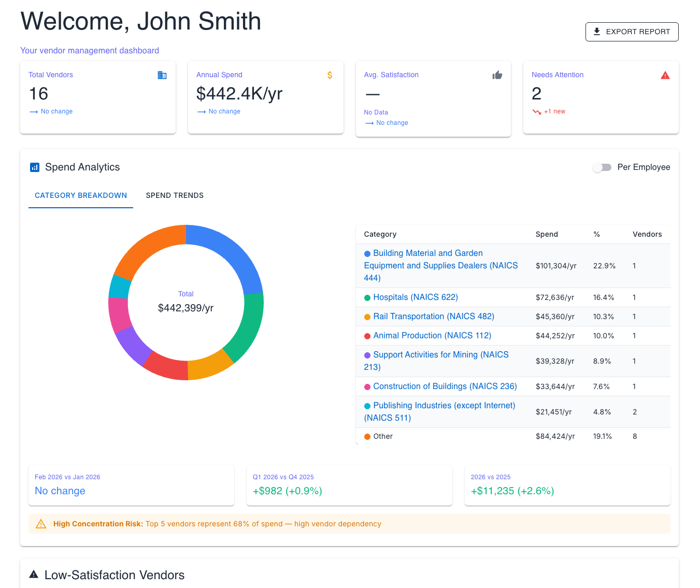Screen dimensions: 700x588
Task: Open the Rail Transportation (NAICS 482) link
Action: pos(434,316)
